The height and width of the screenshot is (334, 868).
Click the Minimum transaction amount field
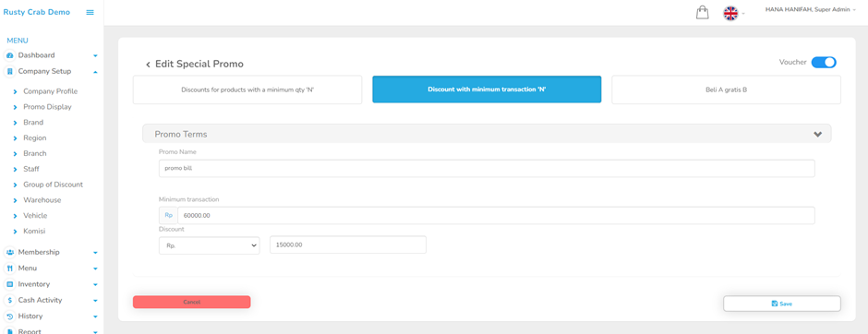click(496, 216)
